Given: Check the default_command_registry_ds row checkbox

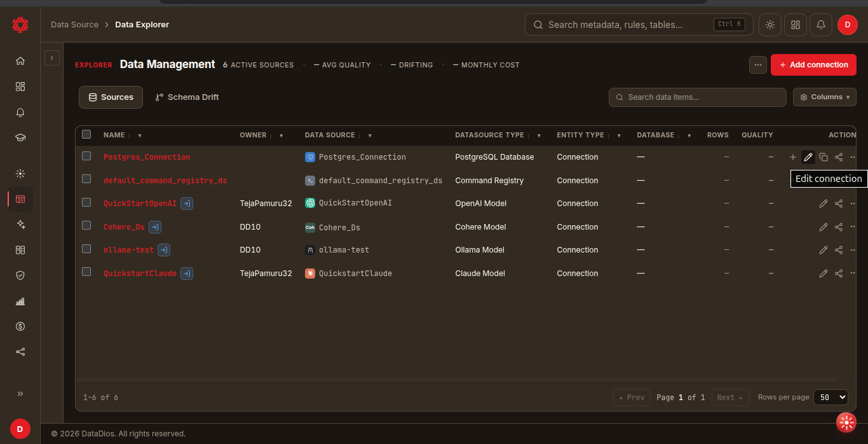Looking at the screenshot, I should (86, 179).
